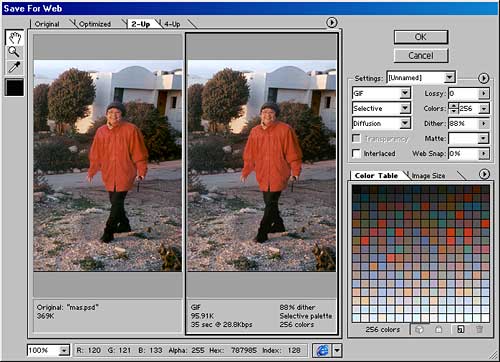Open the Lossy slider arrow
Screen dimensions: 500x362
click(484, 93)
